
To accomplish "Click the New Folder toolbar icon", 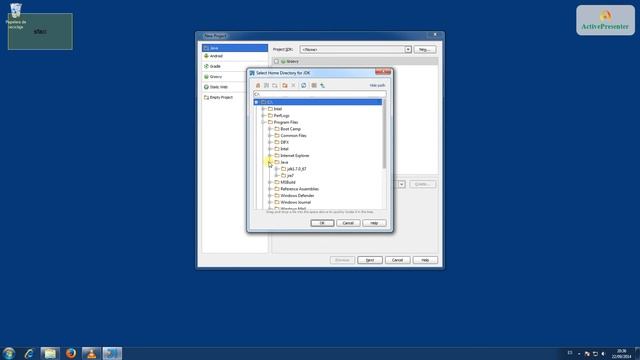I will [x=284, y=85].
